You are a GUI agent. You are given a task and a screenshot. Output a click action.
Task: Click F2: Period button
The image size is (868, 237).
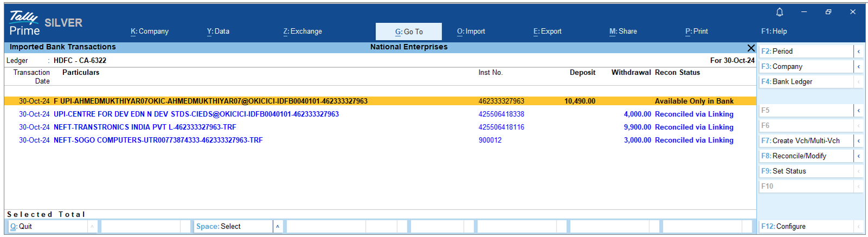[x=806, y=51]
